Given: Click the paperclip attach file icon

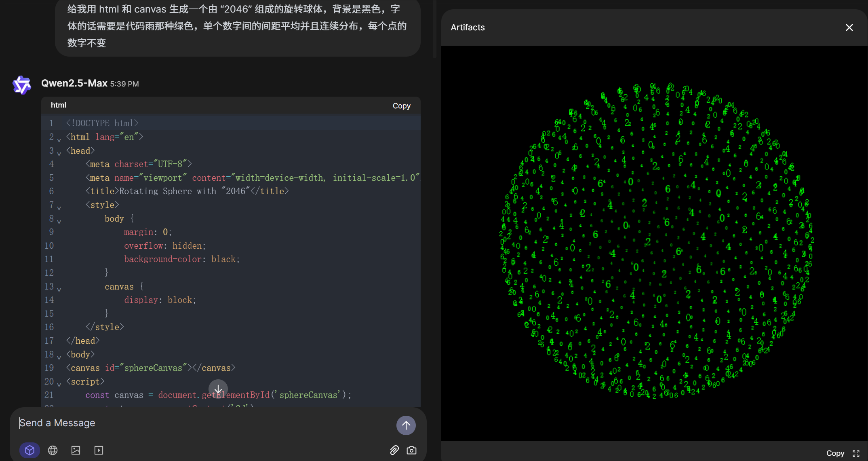Looking at the screenshot, I should 394,450.
